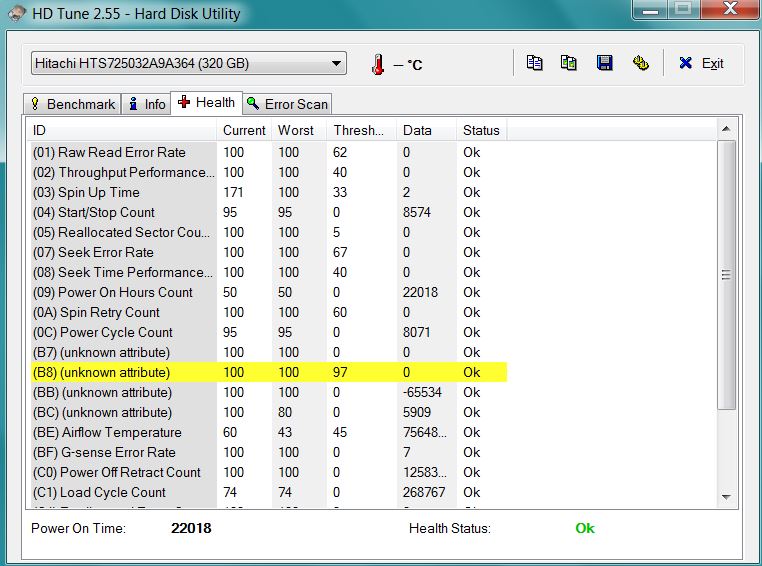
Task: Click the green Health Status Ok text
Action: pyautogui.click(x=585, y=528)
